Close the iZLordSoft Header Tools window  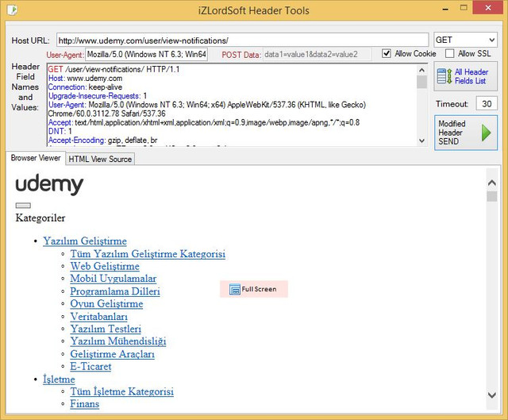tap(488, 8)
